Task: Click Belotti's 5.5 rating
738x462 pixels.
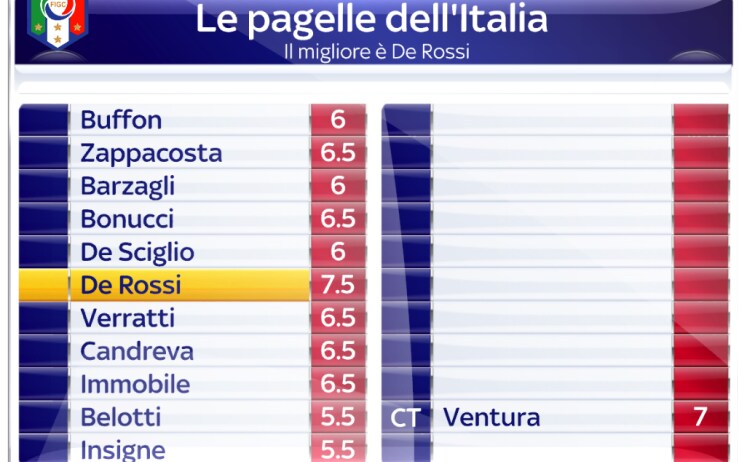Action: tap(338, 417)
